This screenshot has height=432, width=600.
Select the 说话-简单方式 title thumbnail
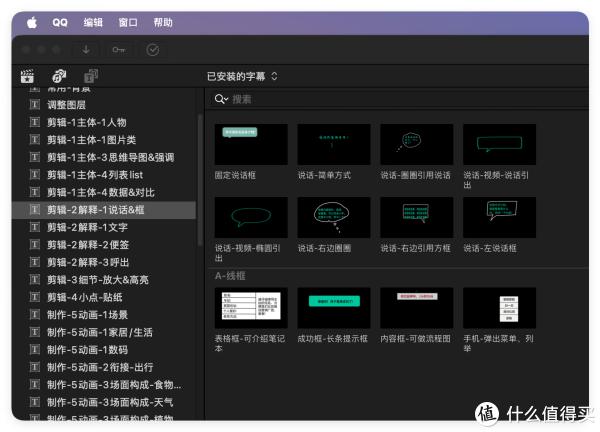tap(334, 144)
